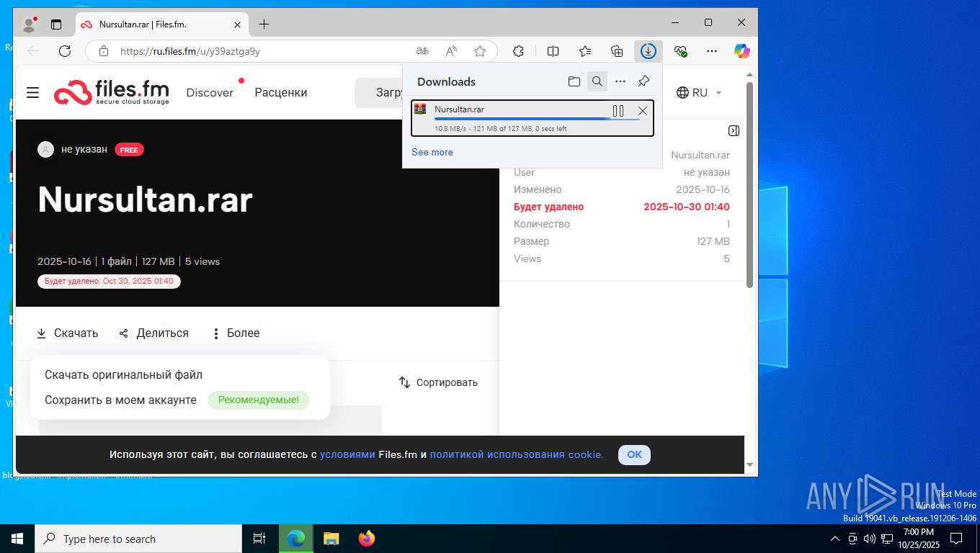
Task: Refresh the current page
Action: coord(65,51)
